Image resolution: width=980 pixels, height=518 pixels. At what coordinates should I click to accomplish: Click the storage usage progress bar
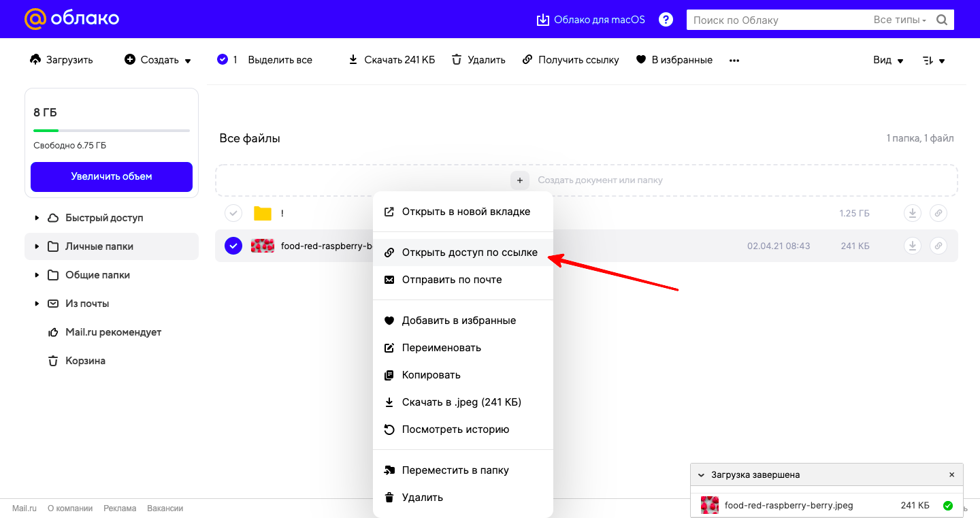pyautogui.click(x=112, y=130)
